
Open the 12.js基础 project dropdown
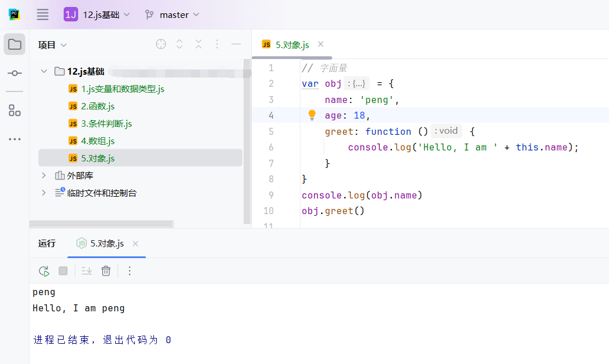tap(97, 14)
